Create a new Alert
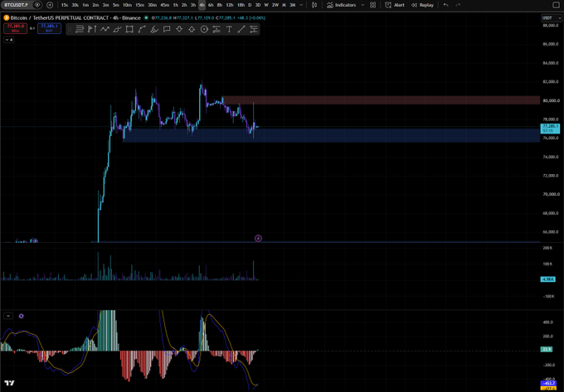Image resolution: width=564 pixels, height=392 pixels. (x=395, y=5)
